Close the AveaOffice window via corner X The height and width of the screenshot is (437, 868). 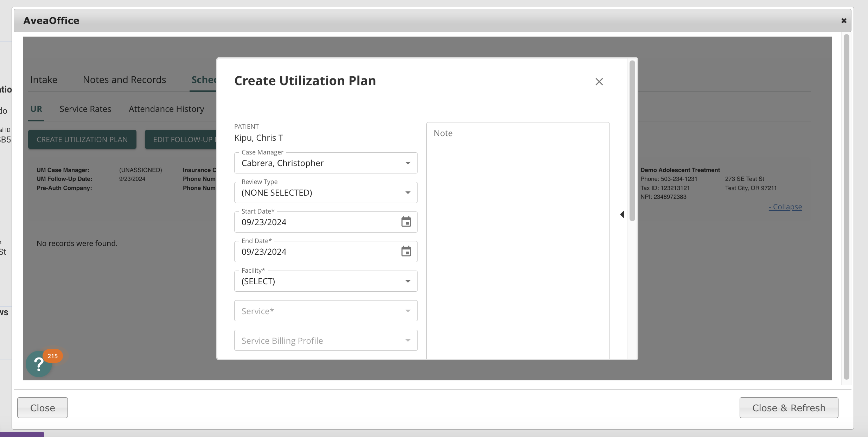[844, 20]
